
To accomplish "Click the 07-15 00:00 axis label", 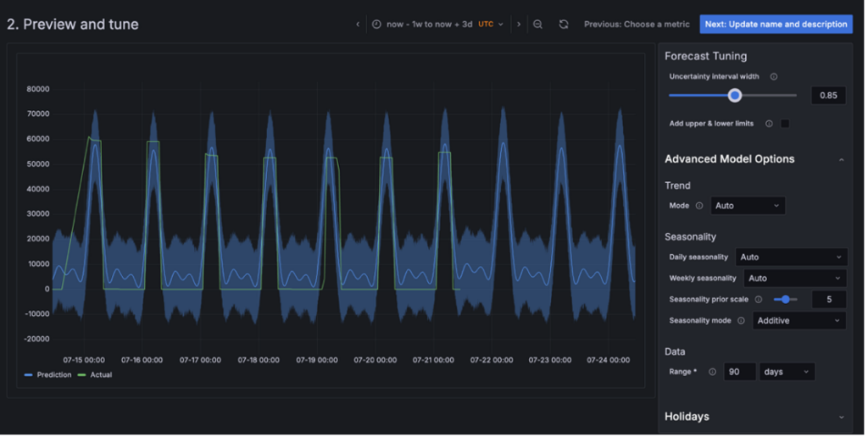I will pyautogui.click(x=84, y=361).
